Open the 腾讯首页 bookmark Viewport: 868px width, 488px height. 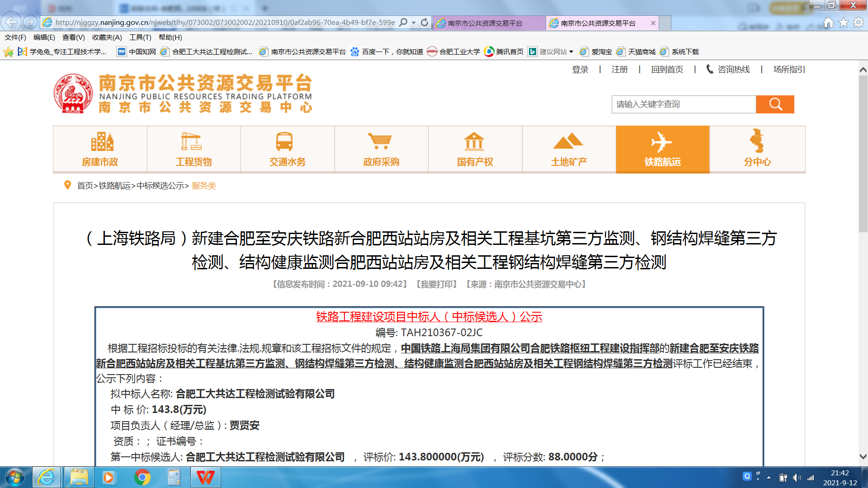[504, 52]
